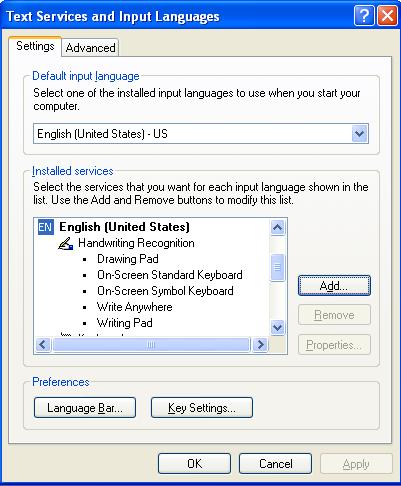Click the list's scroll down arrow
The image size is (401, 486).
278,328
